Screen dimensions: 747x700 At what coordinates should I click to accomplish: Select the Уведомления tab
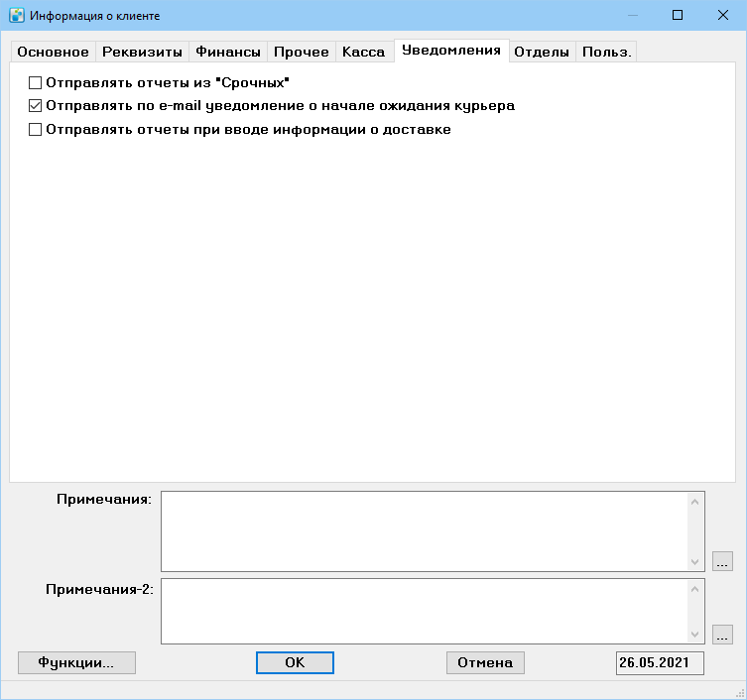(451, 50)
